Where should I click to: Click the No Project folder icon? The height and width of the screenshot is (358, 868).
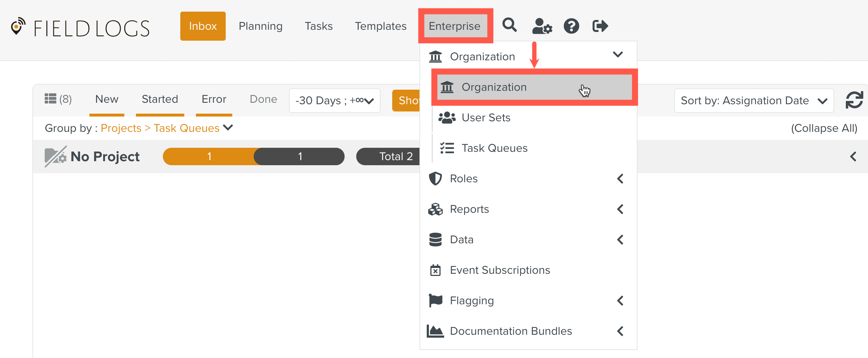[x=55, y=156]
